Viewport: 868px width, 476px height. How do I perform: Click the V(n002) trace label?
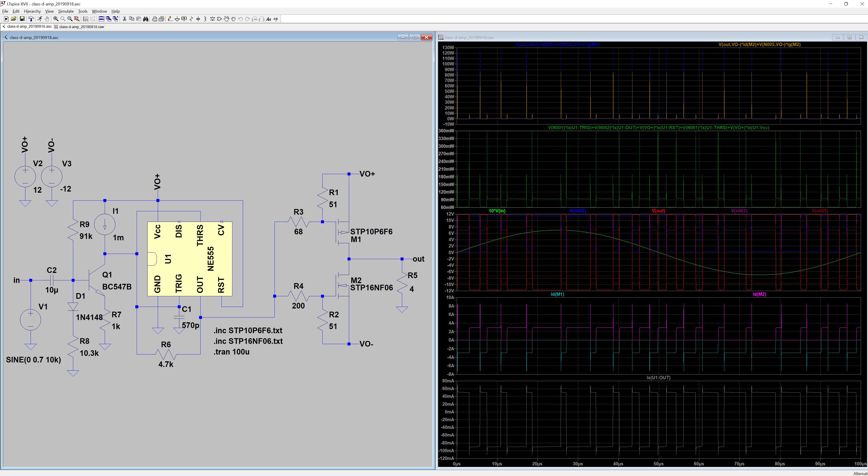coord(578,211)
